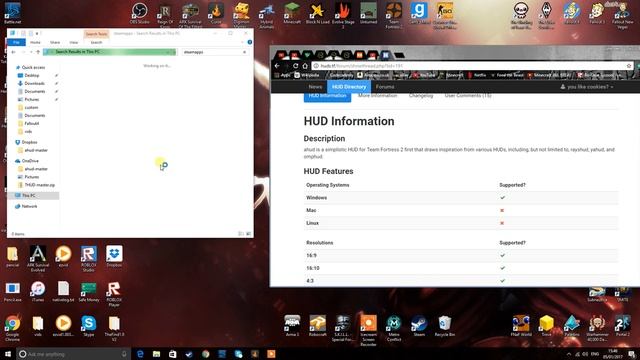Select the Search ribbon tab in File Explorer
The height and width of the screenshot is (360, 640).
(x=96, y=42)
